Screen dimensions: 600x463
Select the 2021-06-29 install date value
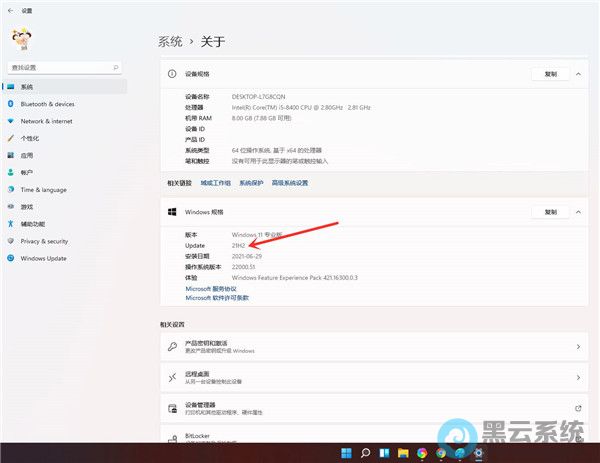point(247,256)
